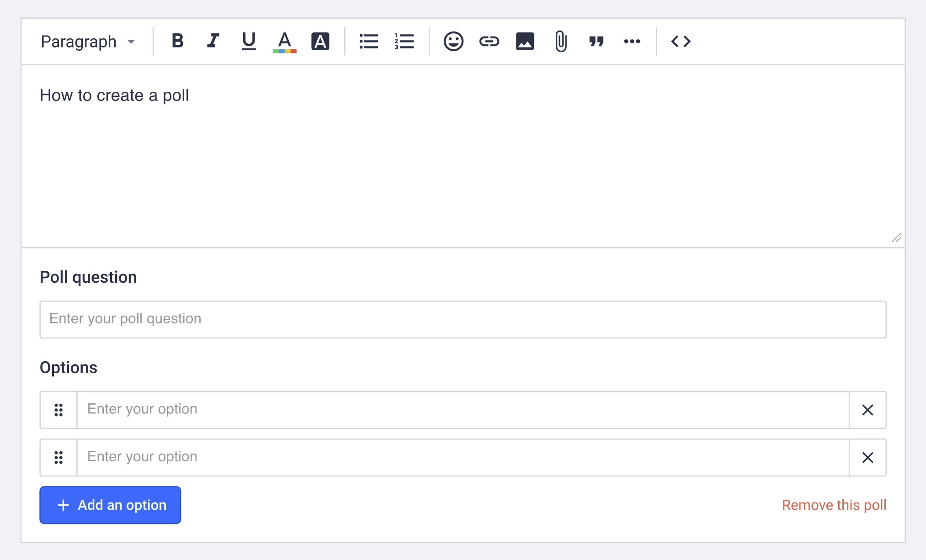Screen dimensions: 926x560
Task: Click the editor resize handle
Action: (x=896, y=238)
